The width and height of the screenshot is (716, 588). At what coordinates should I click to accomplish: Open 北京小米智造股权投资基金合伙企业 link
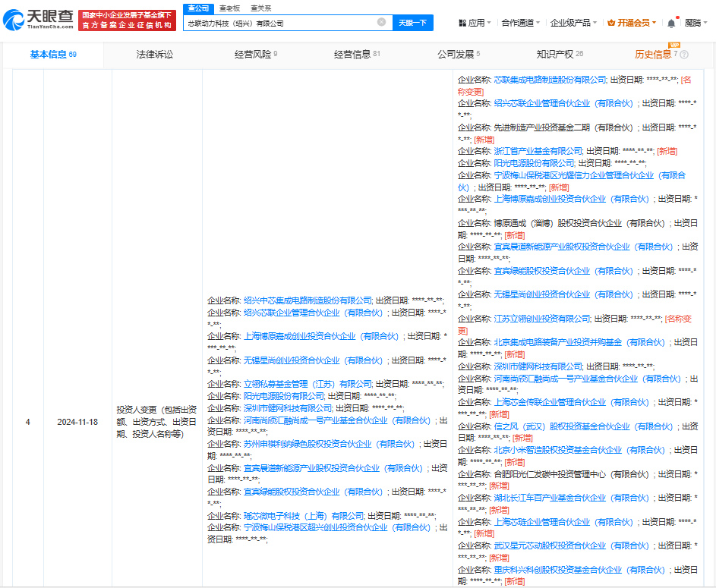579,450
